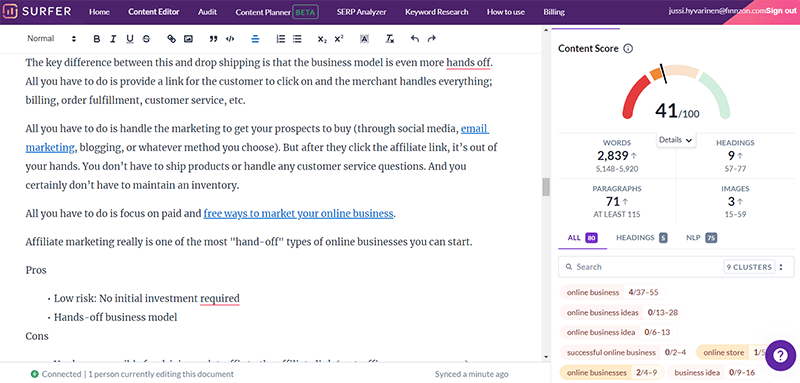The width and height of the screenshot is (800, 383).
Task: Open the Content Editor menu item
Action: (x=154, y=12)
